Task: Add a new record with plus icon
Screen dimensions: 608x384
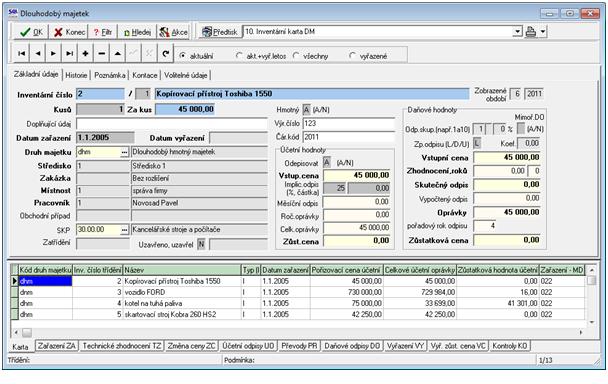Action: [x=85, y=54]
